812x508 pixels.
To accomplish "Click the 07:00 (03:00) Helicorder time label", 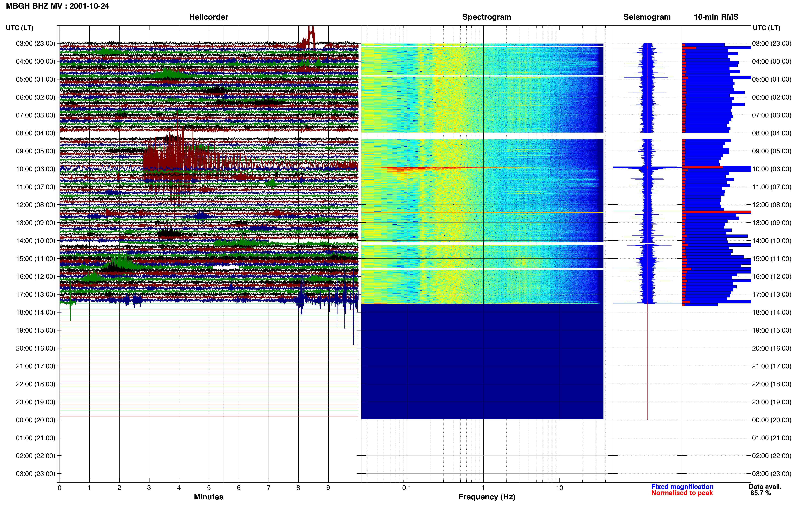I will pos(36,115).
